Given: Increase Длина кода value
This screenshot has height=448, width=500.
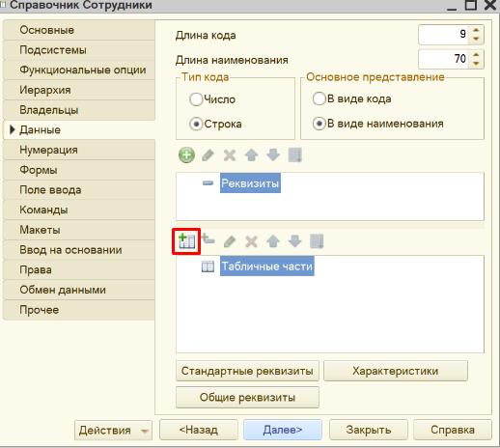Looking at the screenshot, I should (x=476, y=30).
